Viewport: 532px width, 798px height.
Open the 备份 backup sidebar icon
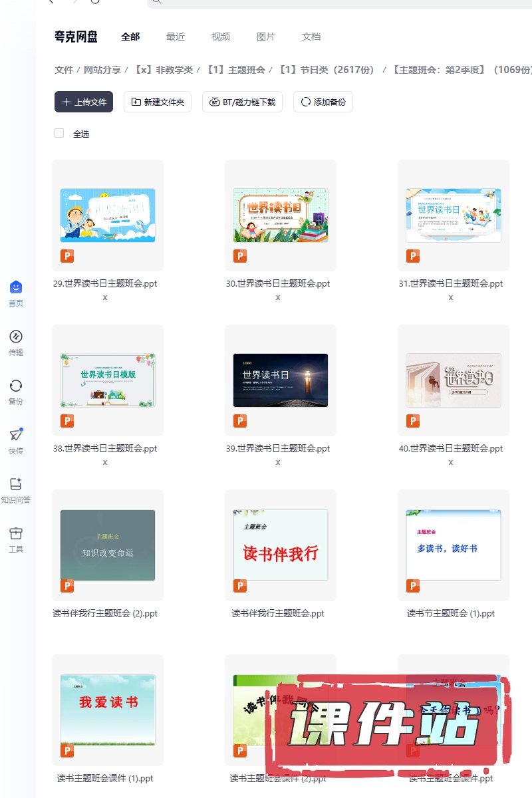tap(16, 386)
